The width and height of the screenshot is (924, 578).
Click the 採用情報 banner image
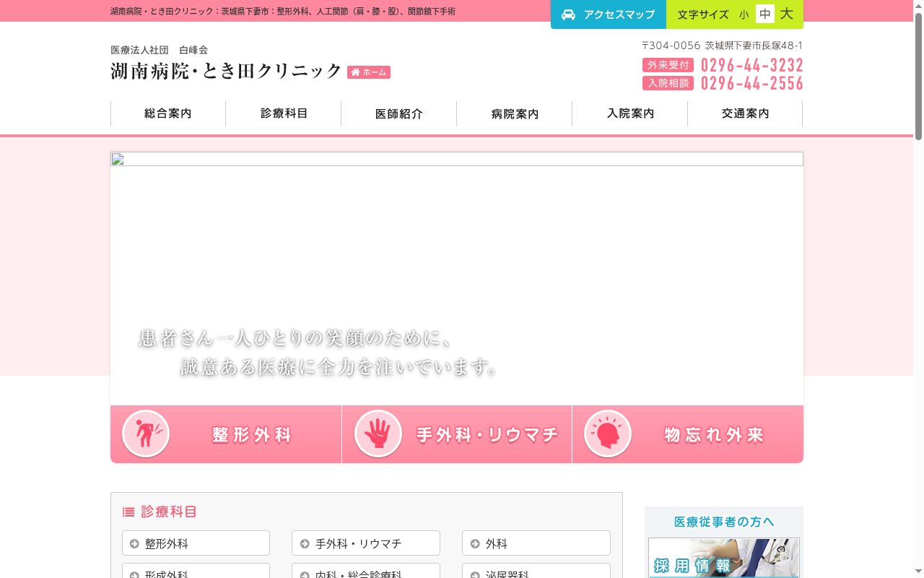(724, 558)
